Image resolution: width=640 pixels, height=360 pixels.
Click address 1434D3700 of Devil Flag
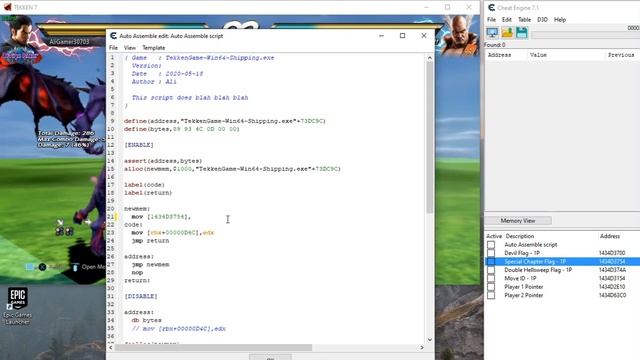pyautogui.click(x=612, y=253)
